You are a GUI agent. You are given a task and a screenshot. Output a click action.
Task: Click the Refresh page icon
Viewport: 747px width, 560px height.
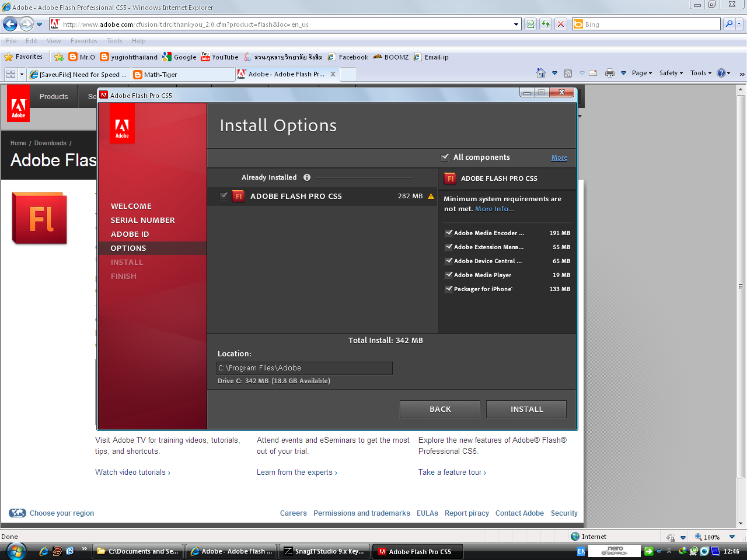coord(546,24)
